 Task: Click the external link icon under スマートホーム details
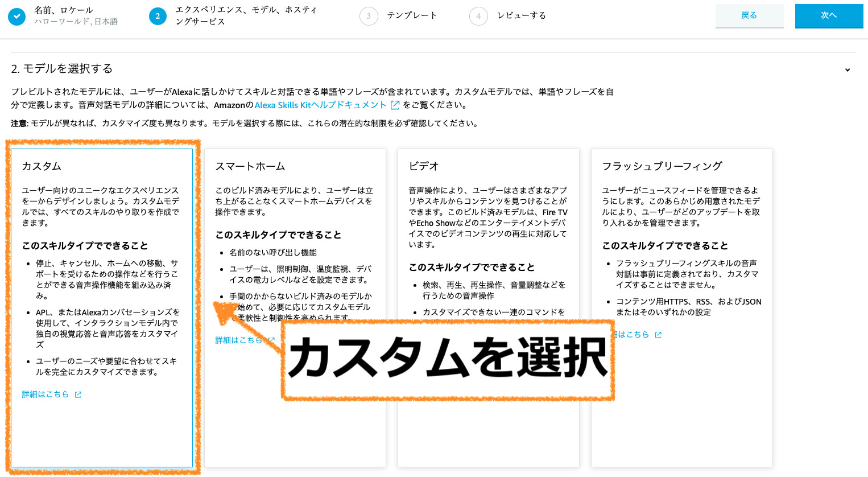271,340
